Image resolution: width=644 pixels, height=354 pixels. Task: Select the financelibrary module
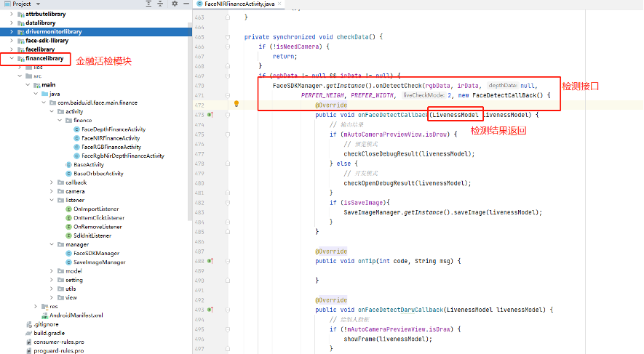[x=44, y=58]
